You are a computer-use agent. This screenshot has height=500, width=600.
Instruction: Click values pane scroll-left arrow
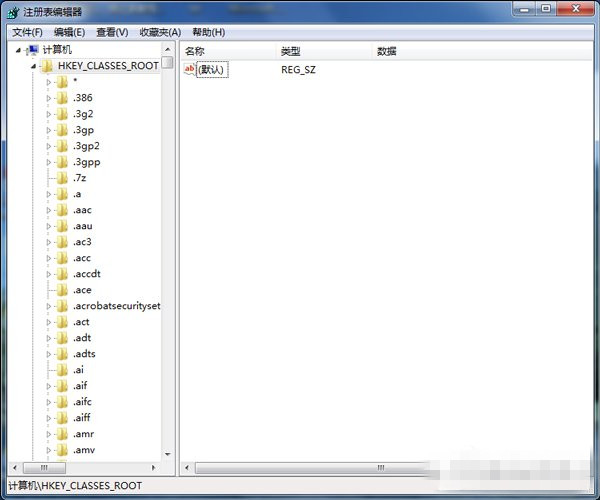pyautogui.click(x=187, y=468)
